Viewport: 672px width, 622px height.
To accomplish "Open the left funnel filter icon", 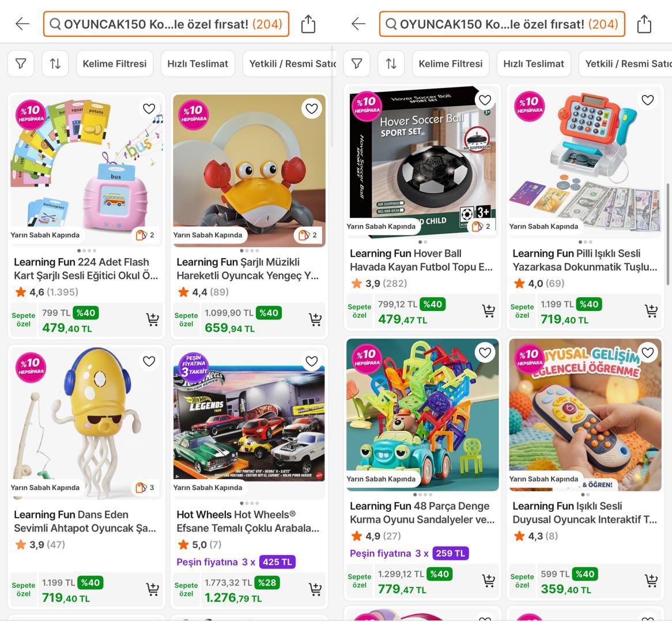I will click(21, 64).
